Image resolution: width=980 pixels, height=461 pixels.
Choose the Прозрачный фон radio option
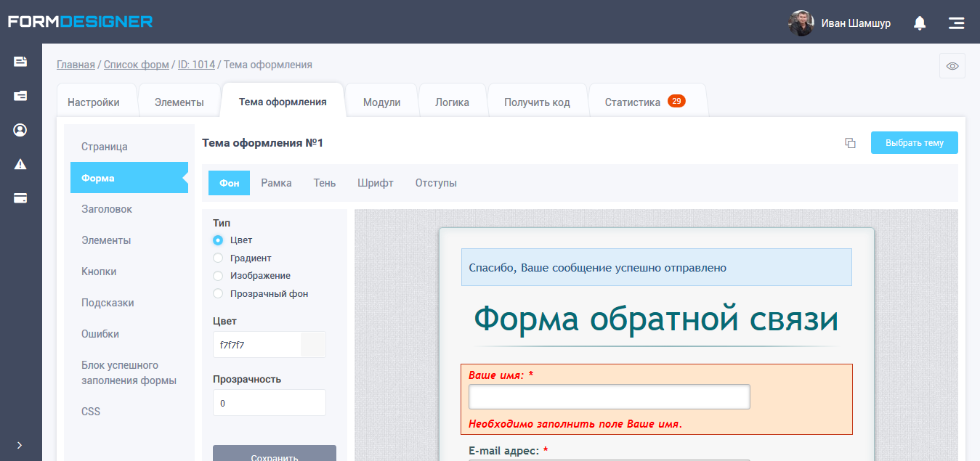click(x=218, y=294)
